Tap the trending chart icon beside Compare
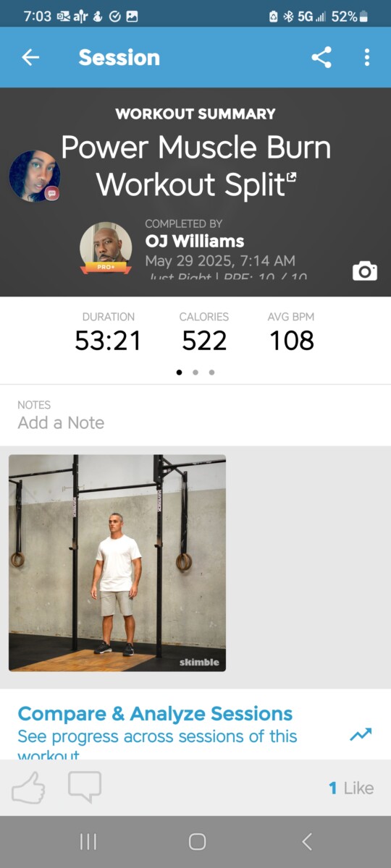The width and height of the screenshot is (391, 868). click(361, 734)
